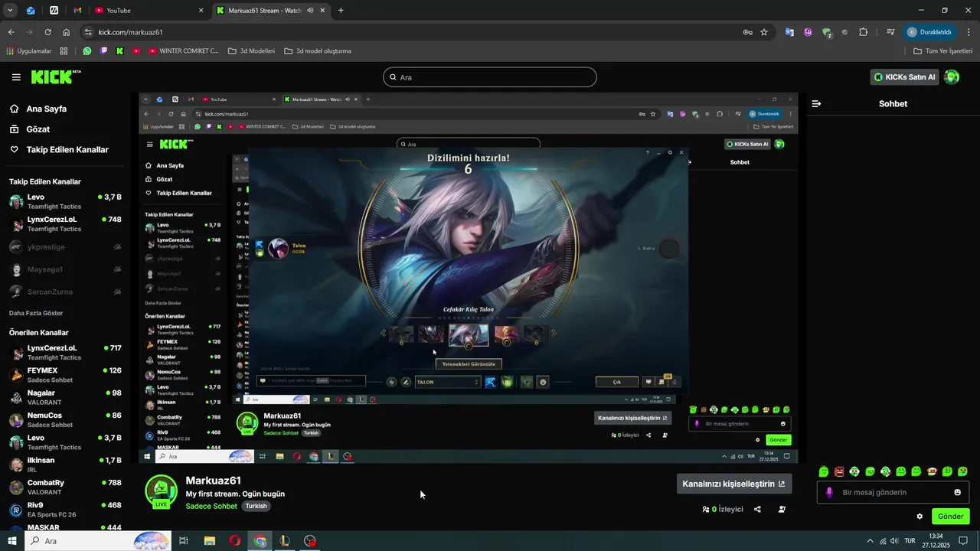The height and width of the screenshot is (551, 980).
Task: Open Nagalar VALORANT channel
Action: pos(65,397)
